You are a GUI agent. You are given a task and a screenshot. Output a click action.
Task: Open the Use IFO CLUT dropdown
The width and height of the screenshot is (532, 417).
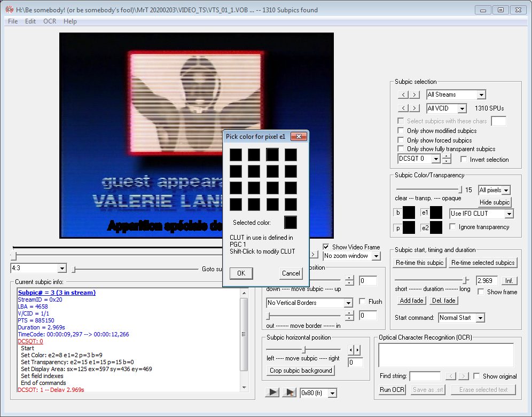(509, 214)
